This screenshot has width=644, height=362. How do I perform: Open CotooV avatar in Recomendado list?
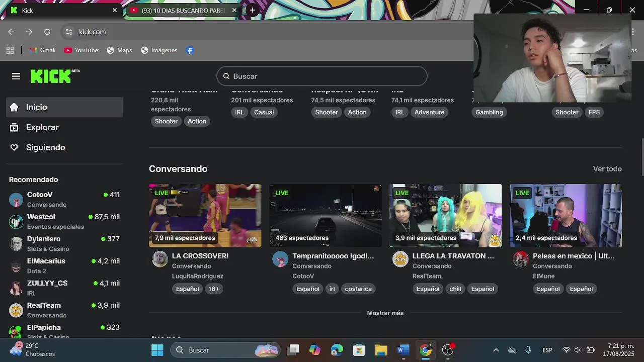[16, 200]
